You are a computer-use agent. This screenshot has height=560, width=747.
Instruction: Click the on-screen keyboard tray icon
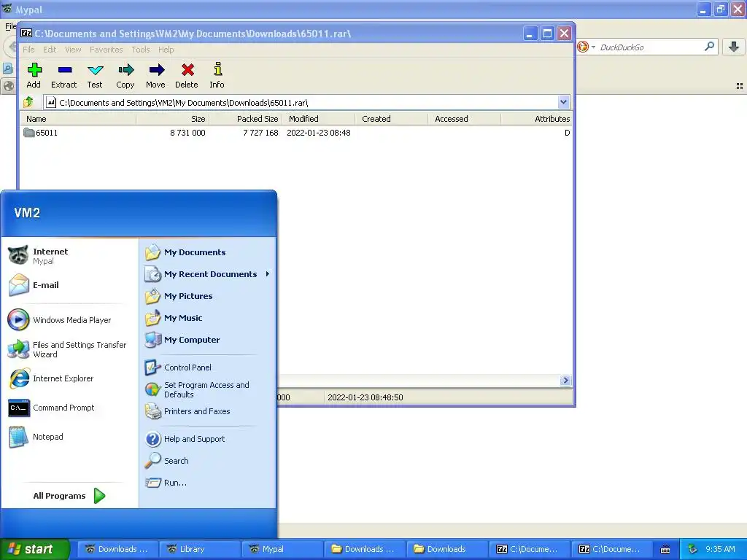tap(665, 550)
